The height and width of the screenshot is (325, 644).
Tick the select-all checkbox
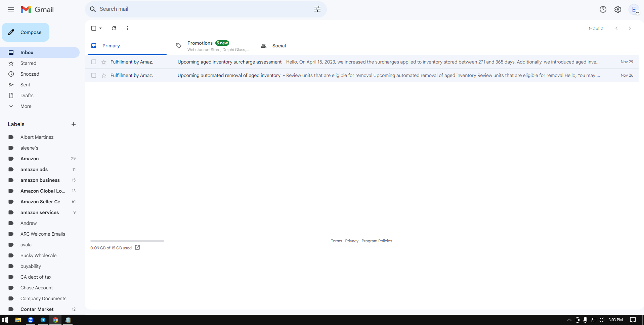pyautogui.click(x=94, y=28)
